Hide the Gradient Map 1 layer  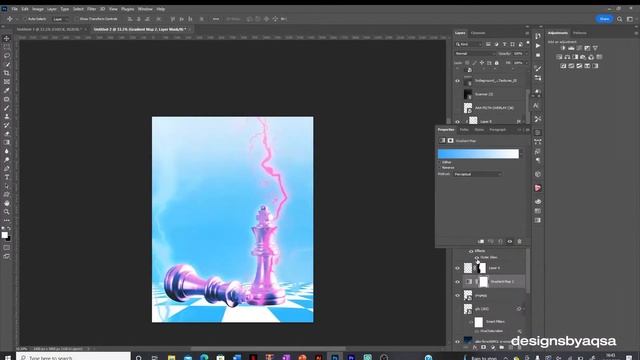coord(457,282)
